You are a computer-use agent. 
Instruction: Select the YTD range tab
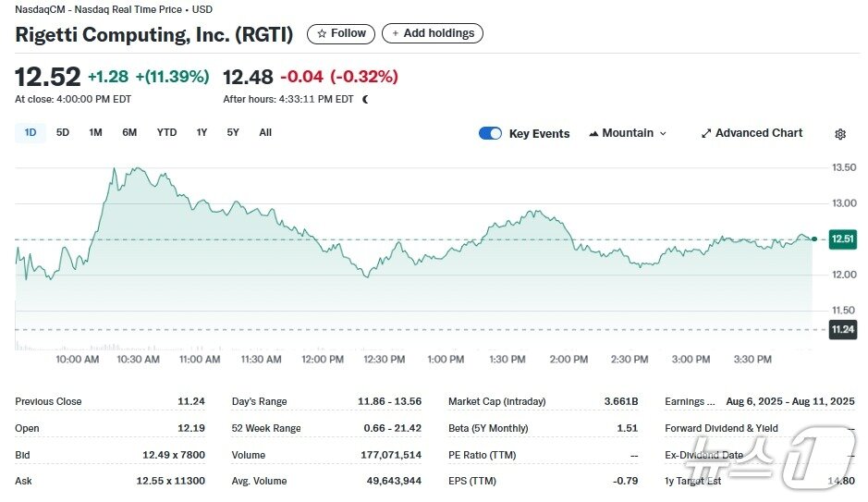(166, 132)
